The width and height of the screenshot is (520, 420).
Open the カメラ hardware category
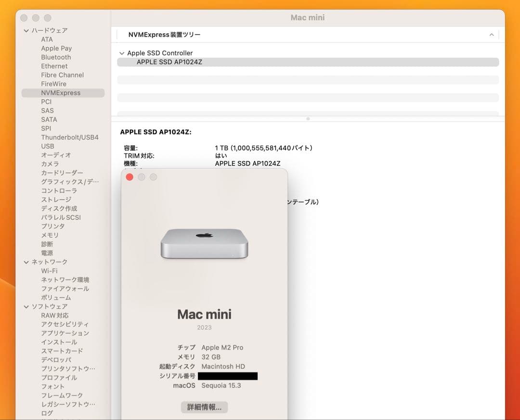pyautogui.click(x=49, y=164)
